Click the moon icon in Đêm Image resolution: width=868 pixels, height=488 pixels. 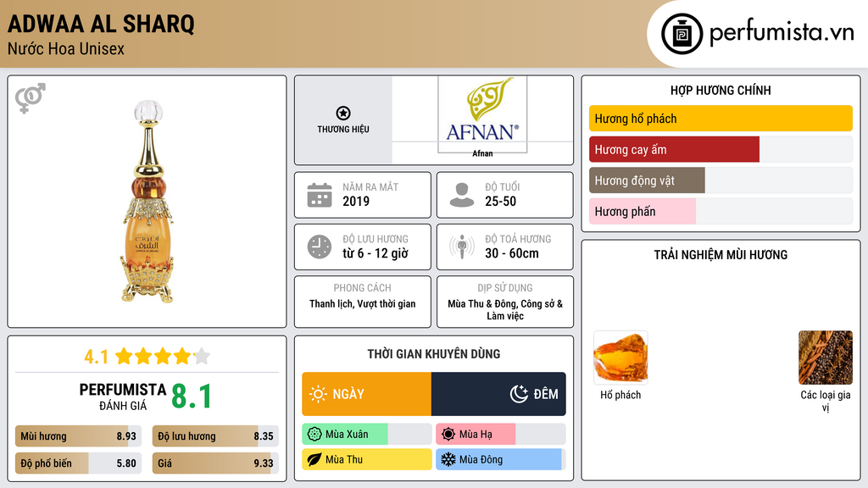(519, 394)
